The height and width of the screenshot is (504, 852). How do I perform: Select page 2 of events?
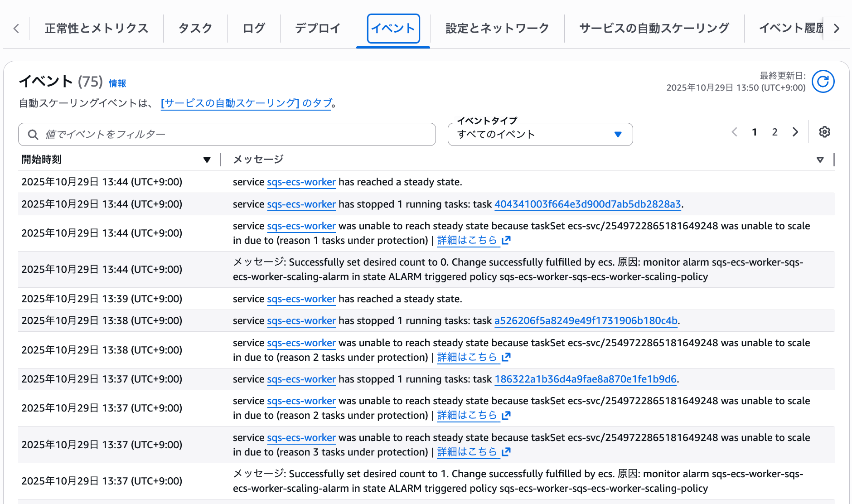pyautogui.click(x=775, y=132)
